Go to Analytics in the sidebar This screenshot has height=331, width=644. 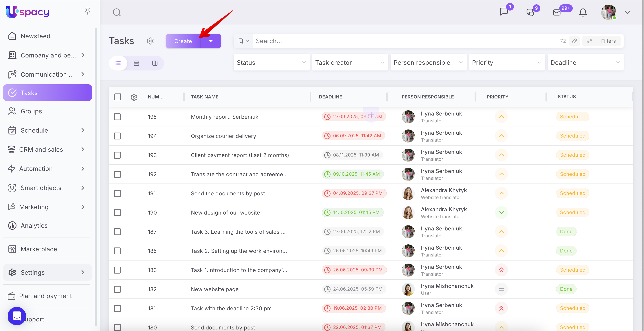(34, 226)
